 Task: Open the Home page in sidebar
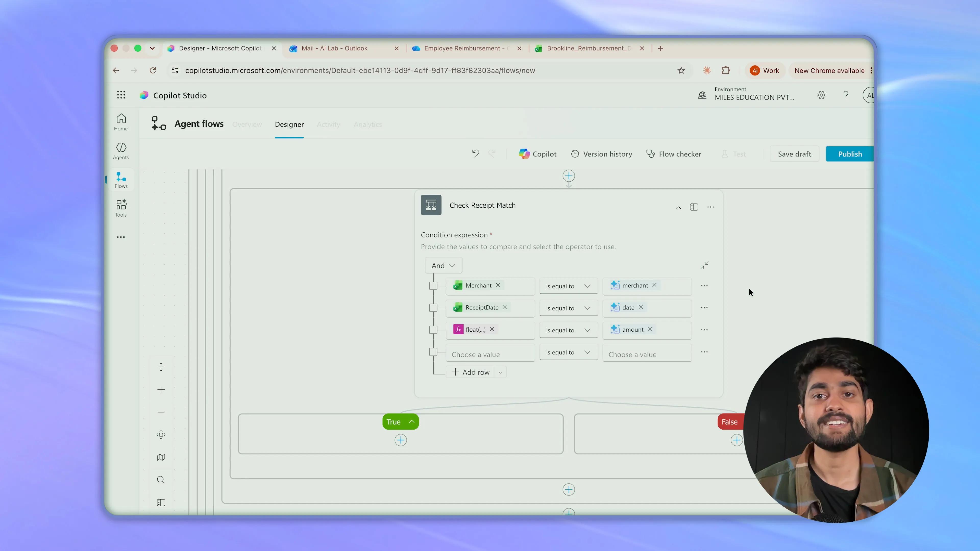(121, 122)
